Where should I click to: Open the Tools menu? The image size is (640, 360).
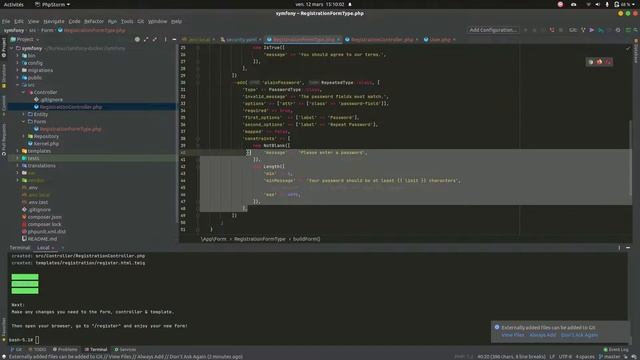click(127, 21)
